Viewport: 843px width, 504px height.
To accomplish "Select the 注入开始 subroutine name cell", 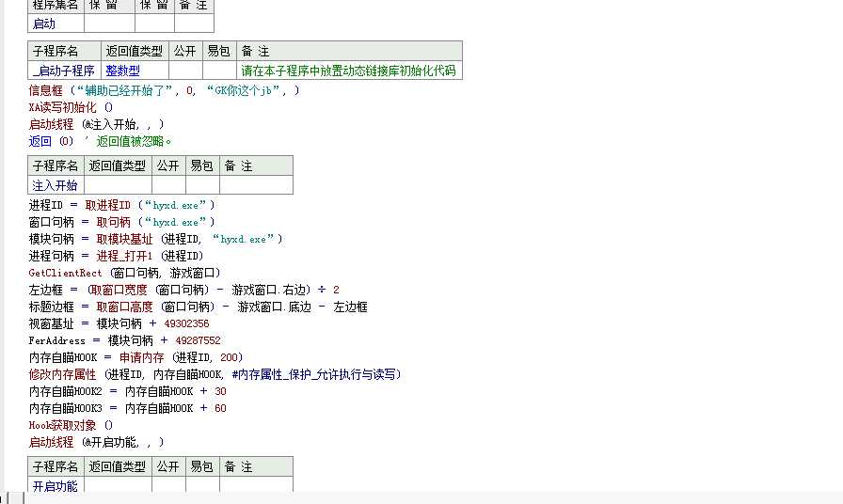I will coord(56,185).
